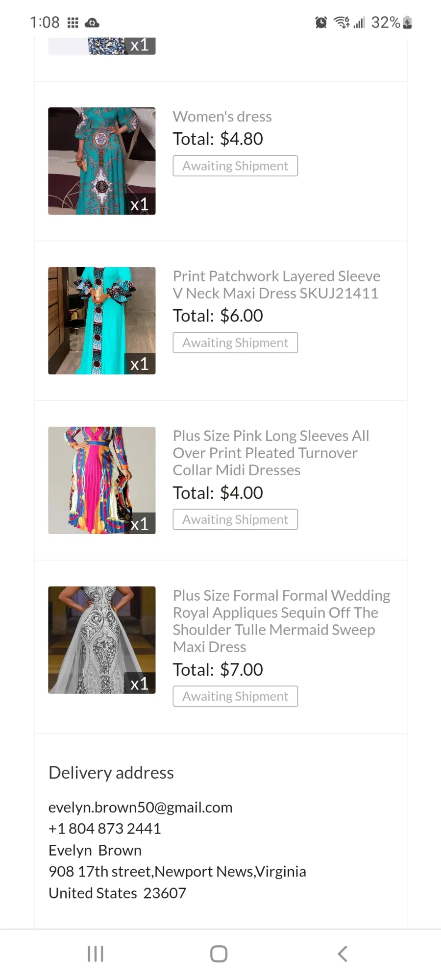The image size is (441, 980).
Task: Tap the Android home button icon
Action: click(x=219, y=954)
